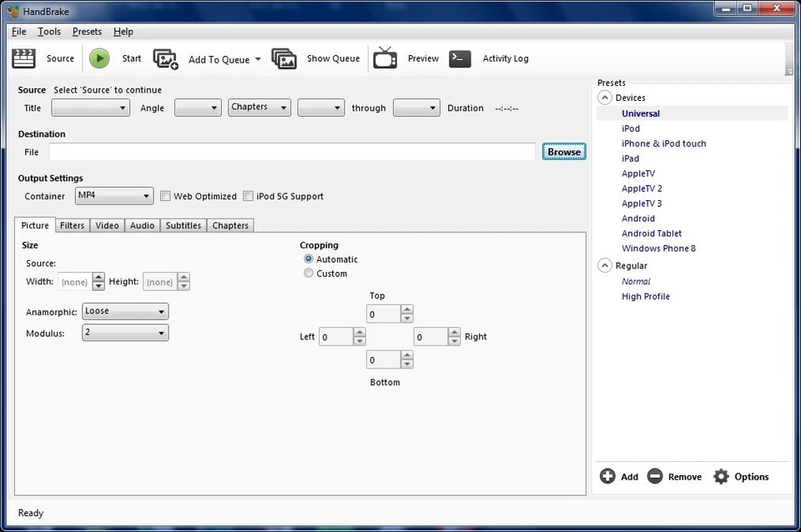Open preset Options via gear icon
801x532 pixels.
coord(741,476)
